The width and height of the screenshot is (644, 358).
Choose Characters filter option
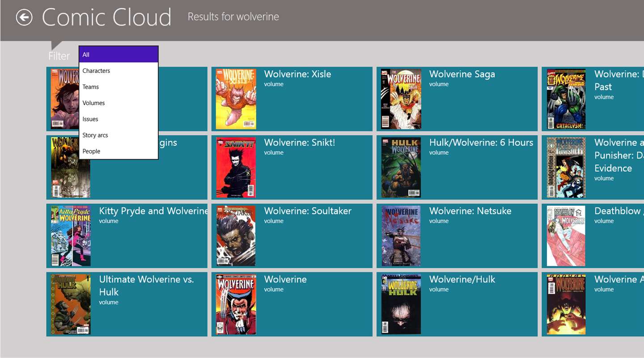click(x=119, y=71)
